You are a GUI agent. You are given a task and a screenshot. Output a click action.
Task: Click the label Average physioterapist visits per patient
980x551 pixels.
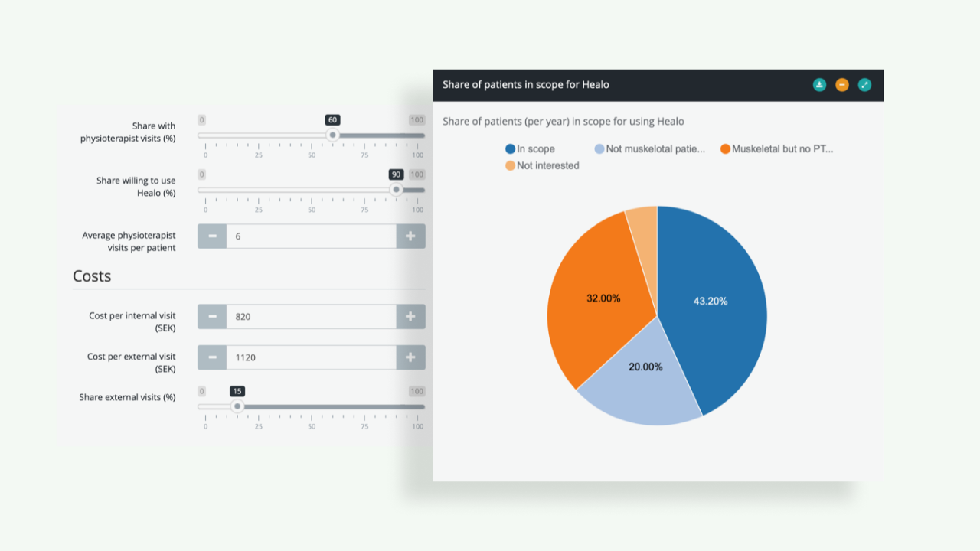click(129, 242)
